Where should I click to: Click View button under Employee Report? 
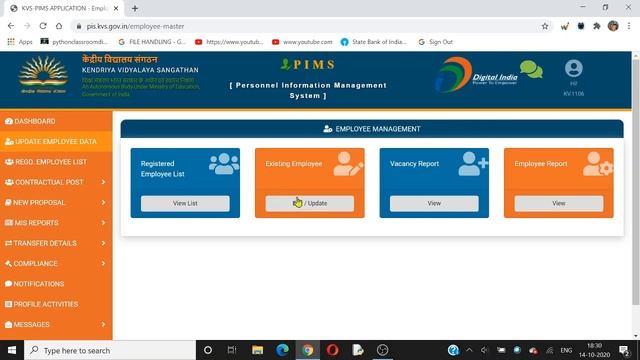[559, 203]
